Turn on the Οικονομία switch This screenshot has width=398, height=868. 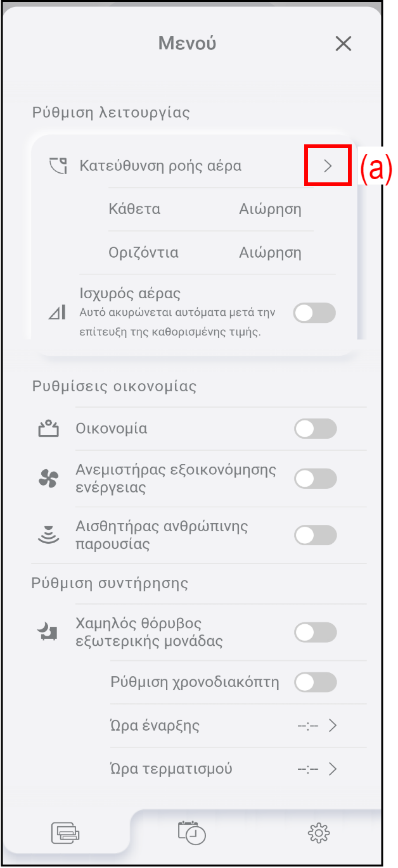(x=315, y=429)
